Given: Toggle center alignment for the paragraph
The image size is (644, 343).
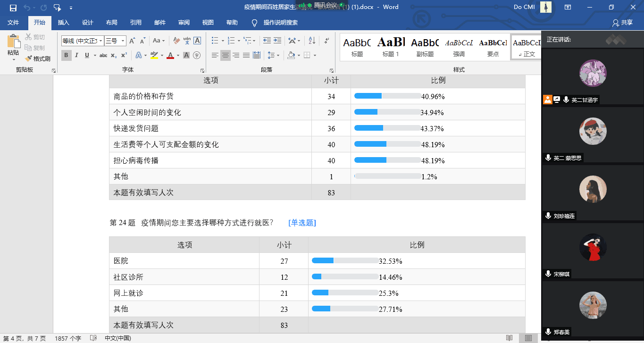Looking at the screenshot, I should [226, 55].
